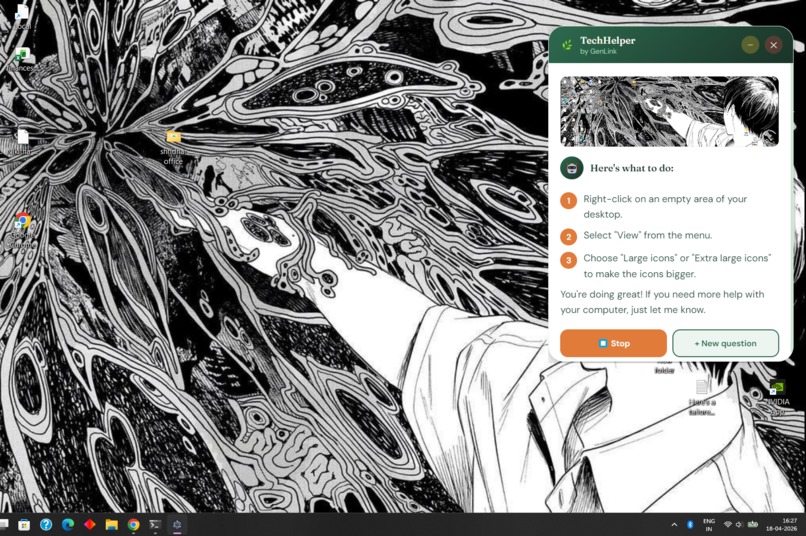Open the terminal app in taskbar
This screenshot has height=536, width=806.
(x=155, y=525)
